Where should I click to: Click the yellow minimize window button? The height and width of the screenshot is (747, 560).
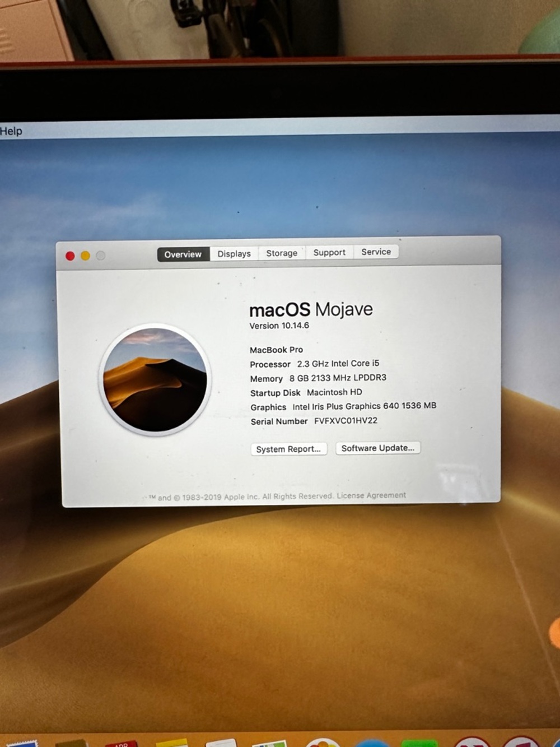(85, 256)
